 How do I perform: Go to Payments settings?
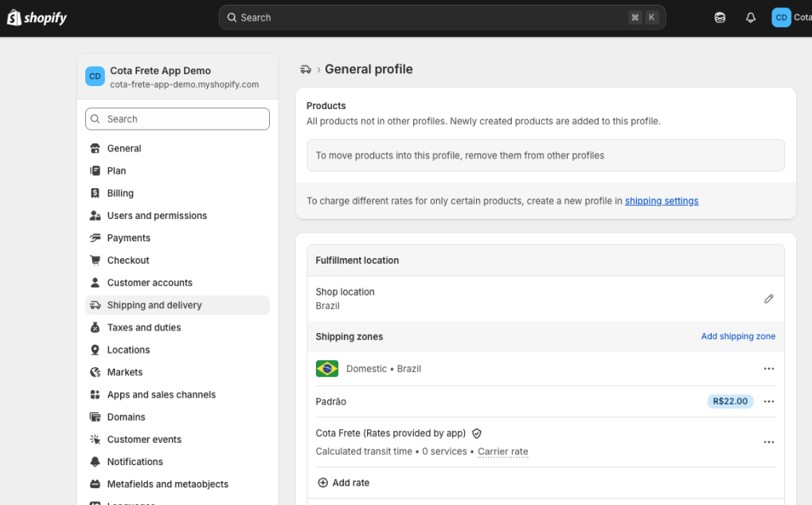tap(129, 238)
